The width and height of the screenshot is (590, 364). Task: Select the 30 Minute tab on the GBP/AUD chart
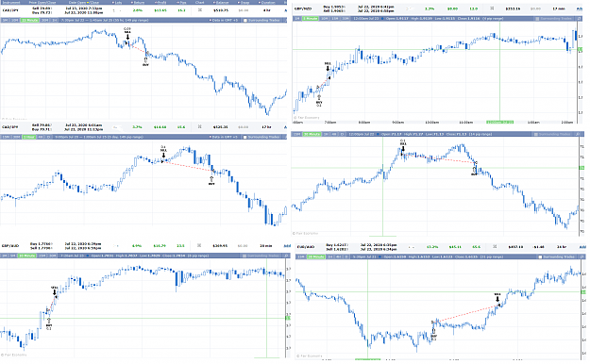click(x=26, y=256)
